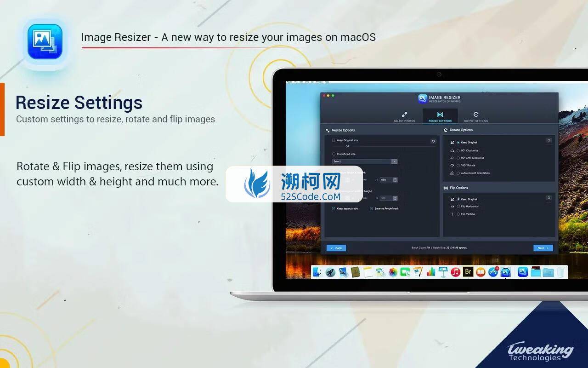Open the Help menu in the menu bar
Screen dimensions: 588x368
tap(327, 82)
